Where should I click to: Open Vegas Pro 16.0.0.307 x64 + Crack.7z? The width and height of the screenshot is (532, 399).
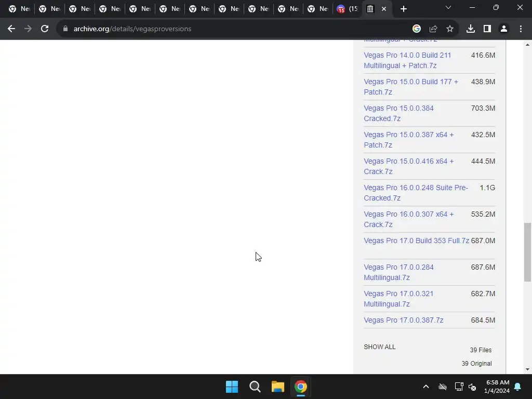point(408,219)
